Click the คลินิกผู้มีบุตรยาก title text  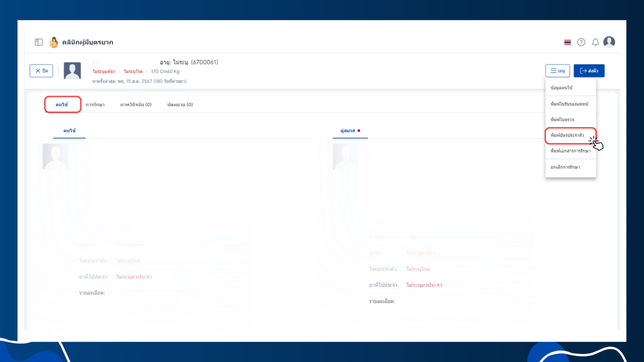tap(87, 42)
